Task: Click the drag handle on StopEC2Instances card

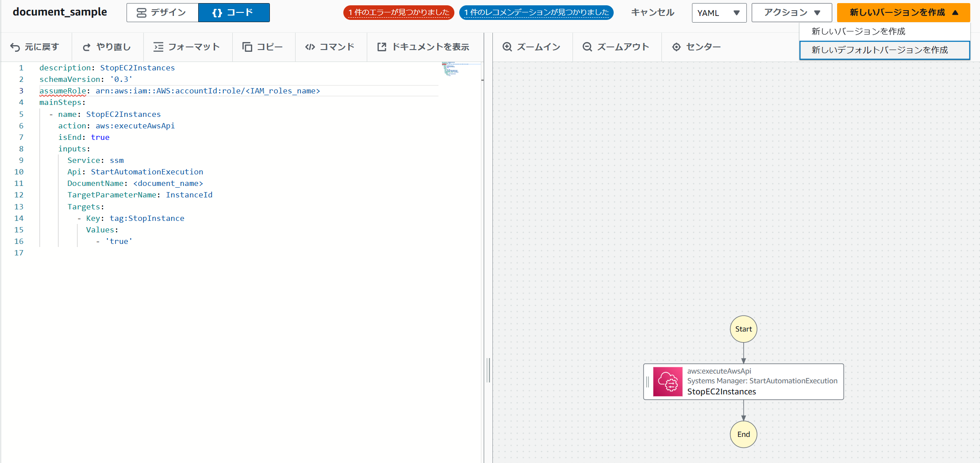Action: point(648,382)
